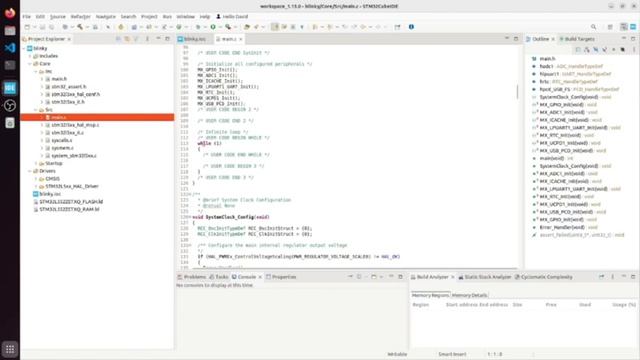Collapse the blinky project node
The width and height of the screenshot is (640, 360).
[24, 49]
